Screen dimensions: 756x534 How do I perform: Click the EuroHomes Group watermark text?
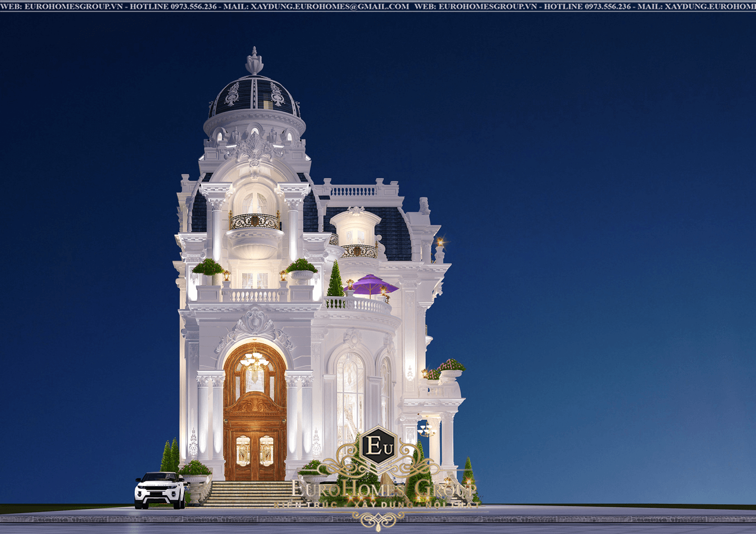click(x=384, y=490)
